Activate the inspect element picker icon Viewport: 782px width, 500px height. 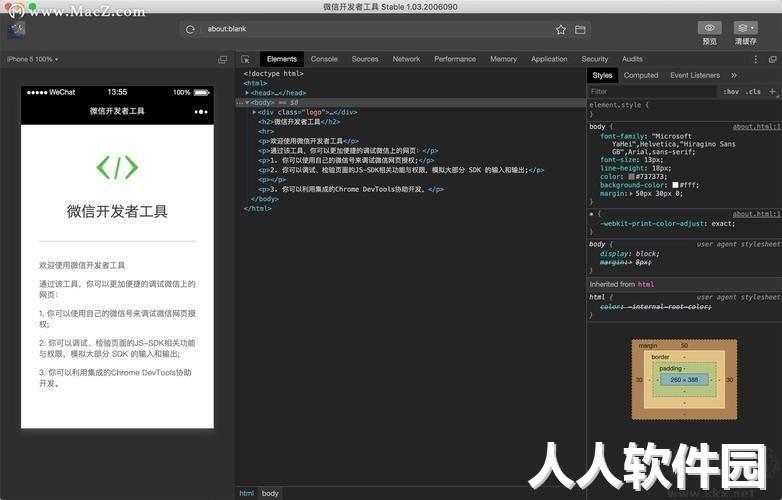click(x=245, y=59)
